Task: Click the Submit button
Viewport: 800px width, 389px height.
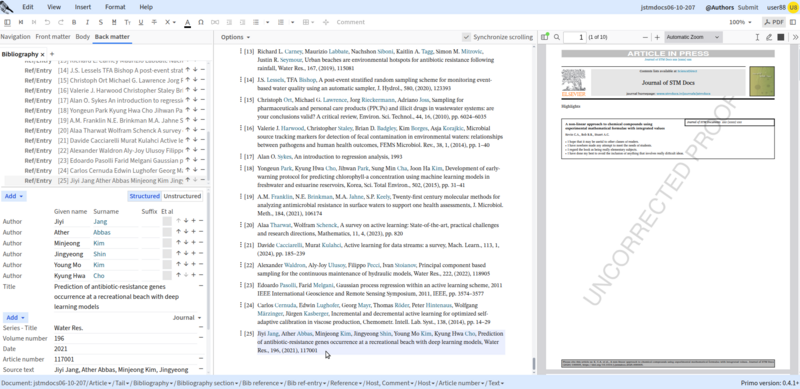Action: pyautogui.click(x=748, y=8)
